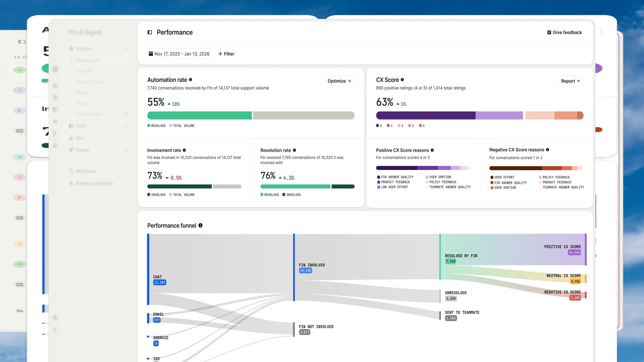The width and height of the screenshot is (644, 362).
Task: Click info icon beside Resolution rate
Action: point(294,150)
